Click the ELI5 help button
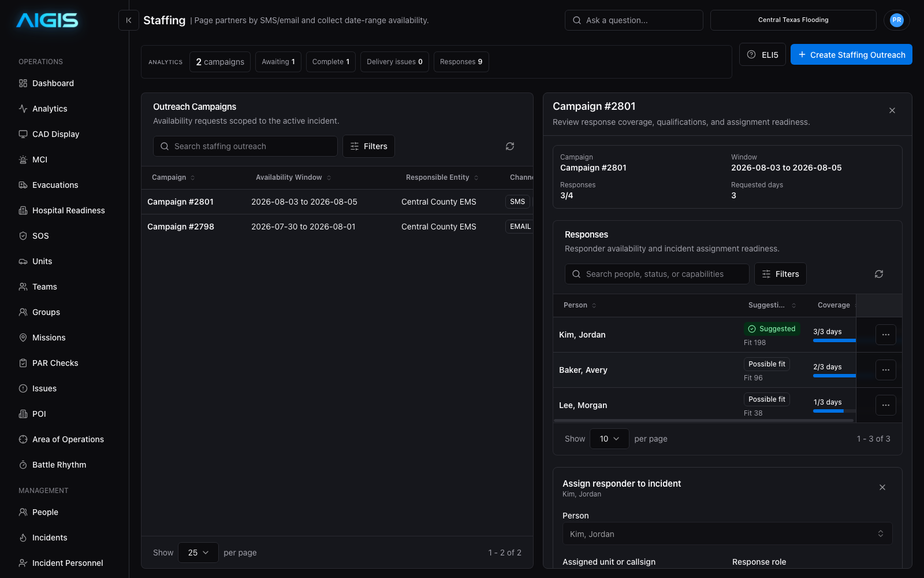The width and height of the screenshot is (924, 578). point(762,55)
